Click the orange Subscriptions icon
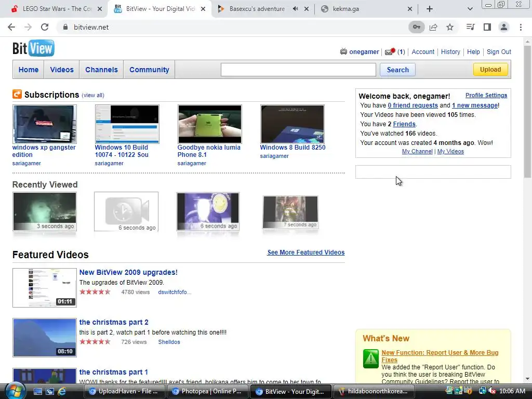 pos(17,94)
